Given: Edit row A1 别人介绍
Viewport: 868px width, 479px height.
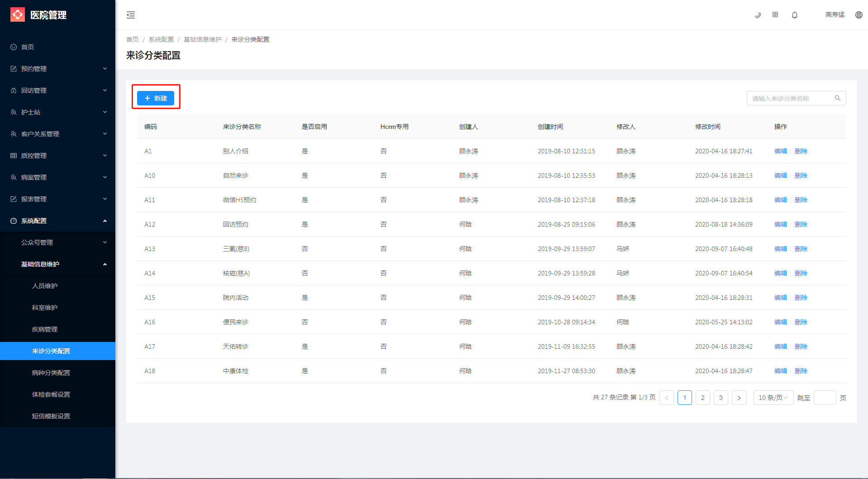Looking at the screenshot, I should tap(781, 151).
